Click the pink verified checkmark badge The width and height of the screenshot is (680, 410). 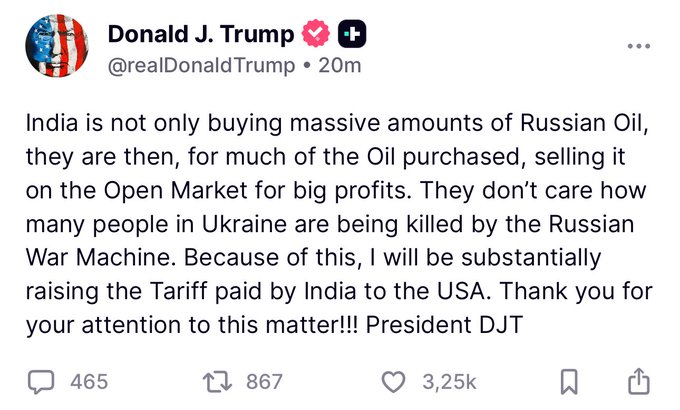click(x=315, y=35)
